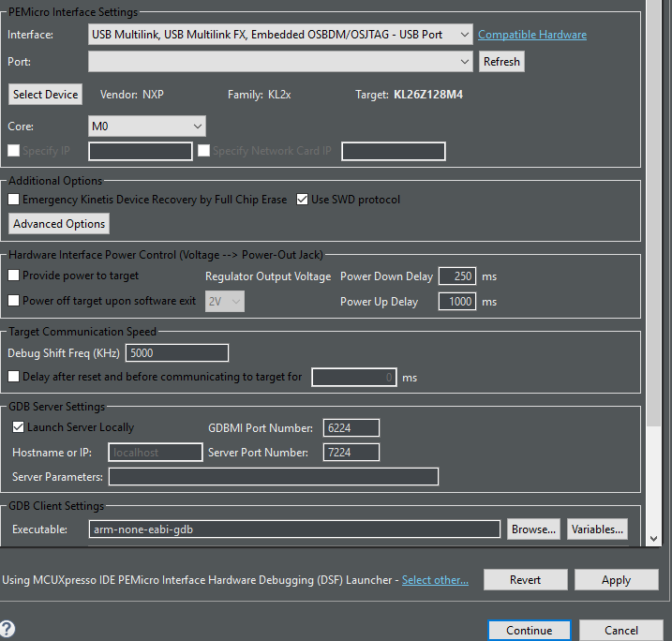The width and height of the screenshot is (672, 641).
Task: Click the Refresh button
Action: click(501, 62)
